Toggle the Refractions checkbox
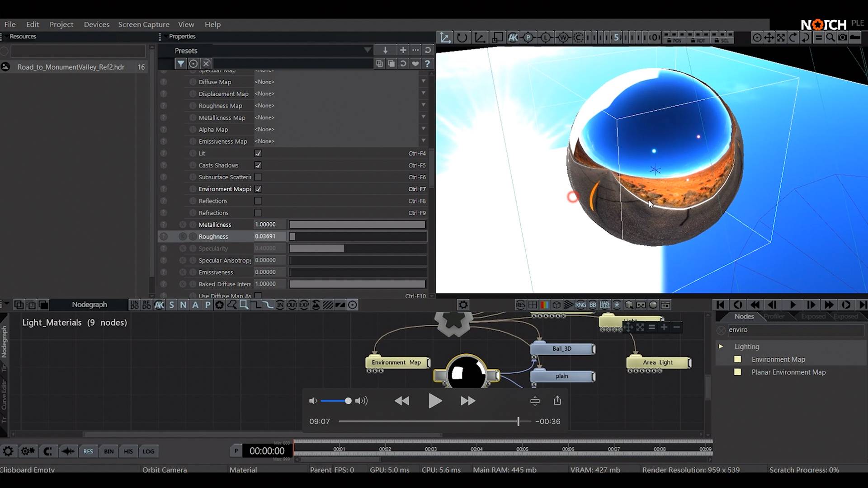 point(258,213)
